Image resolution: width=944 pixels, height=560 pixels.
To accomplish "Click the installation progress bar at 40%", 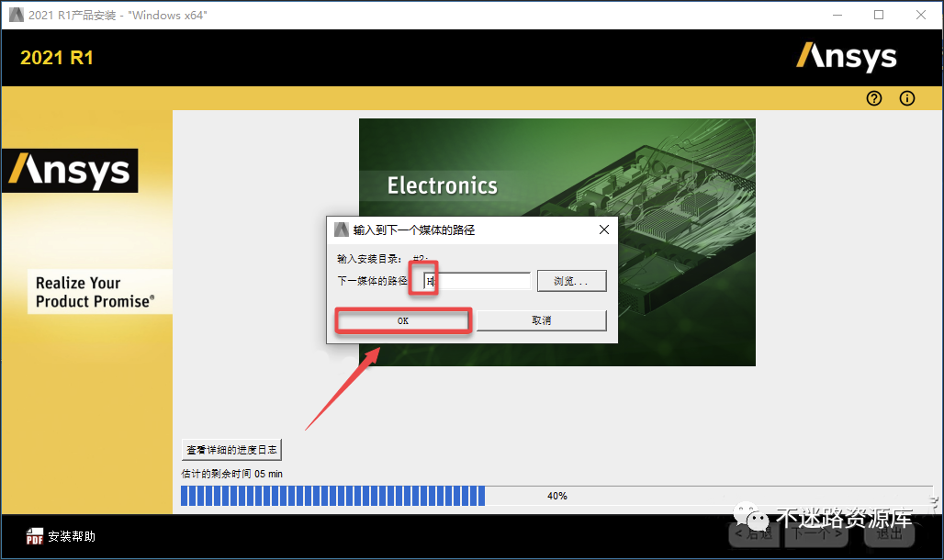I will point(556,496).
